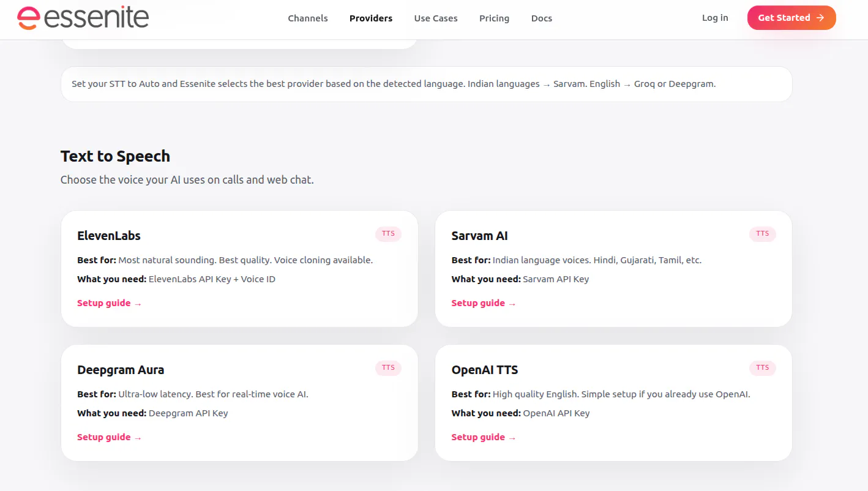Click the Essenite logo
This screenshot has width=868, height=491.
click(83, 18)
